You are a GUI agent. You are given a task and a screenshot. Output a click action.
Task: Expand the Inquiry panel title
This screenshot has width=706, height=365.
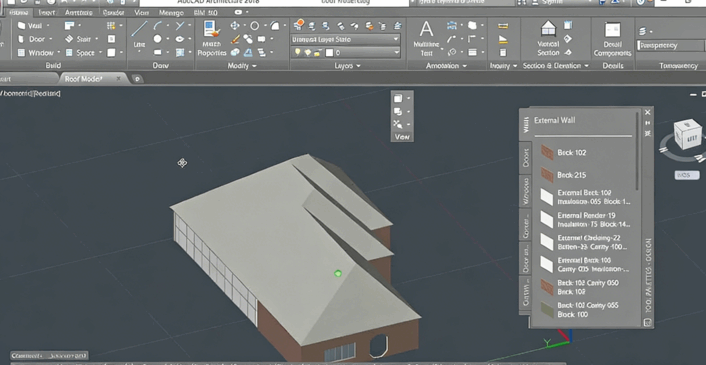(503, 66)
